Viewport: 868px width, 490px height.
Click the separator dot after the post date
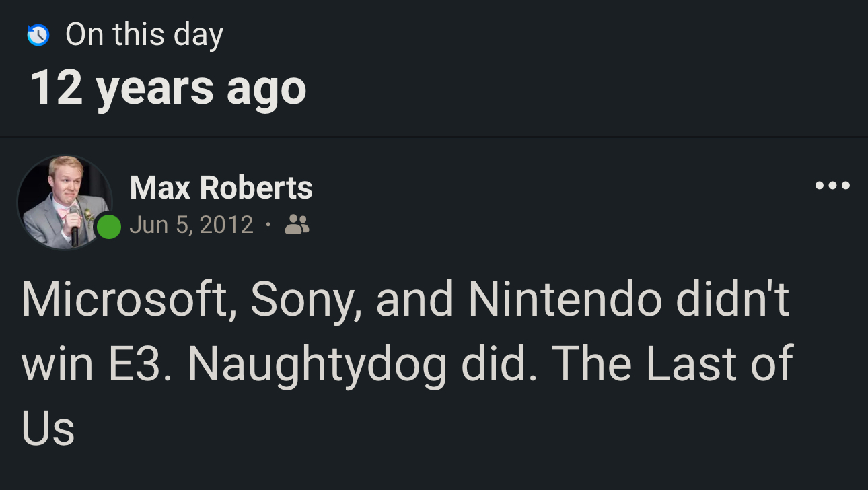click(x=268, y=224)
